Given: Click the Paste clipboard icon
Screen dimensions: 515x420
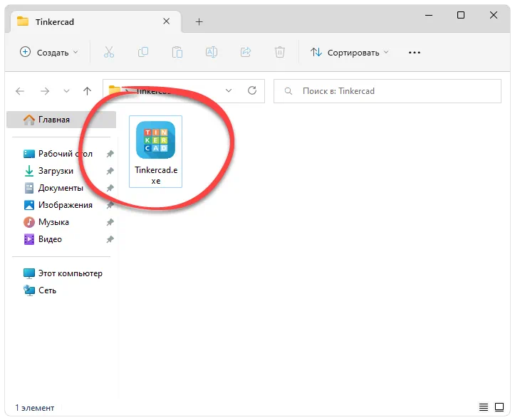Looking at the screenshot, I should pyautogui.click(x=177, y=52).
